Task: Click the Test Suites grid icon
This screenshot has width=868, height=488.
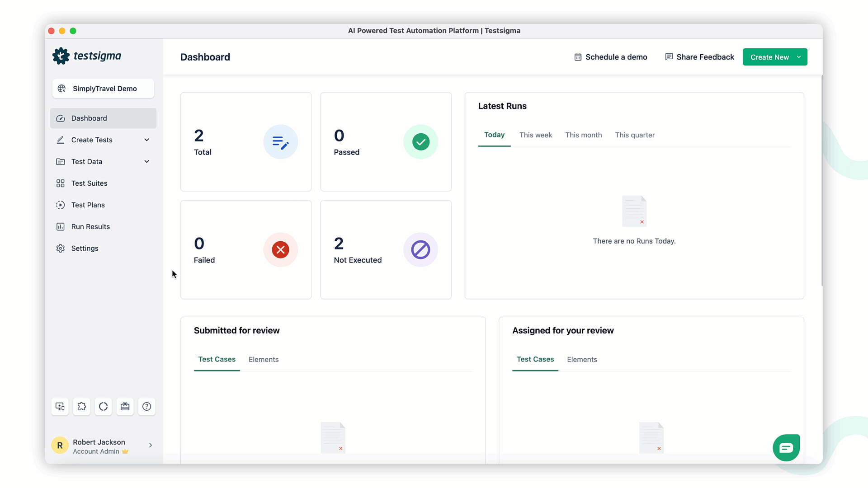Action: point(60,183)
